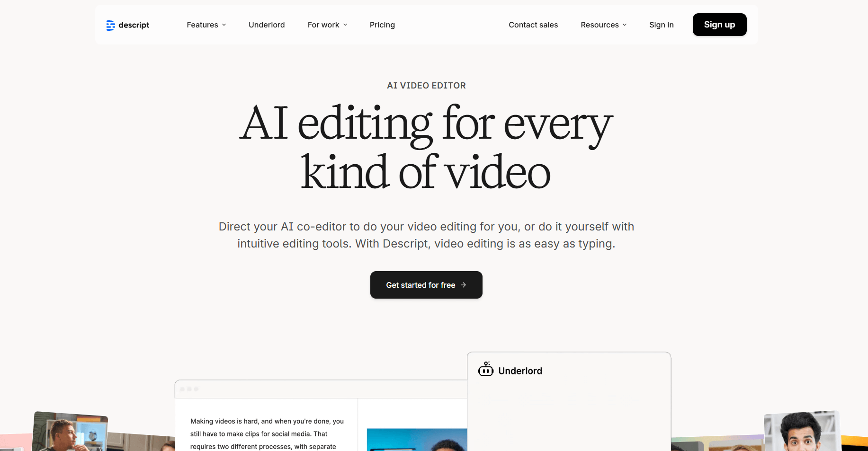Click the 'Direct your AI co-editor' description paragraph
Screen dimensions: 868x451
(426, 235)
